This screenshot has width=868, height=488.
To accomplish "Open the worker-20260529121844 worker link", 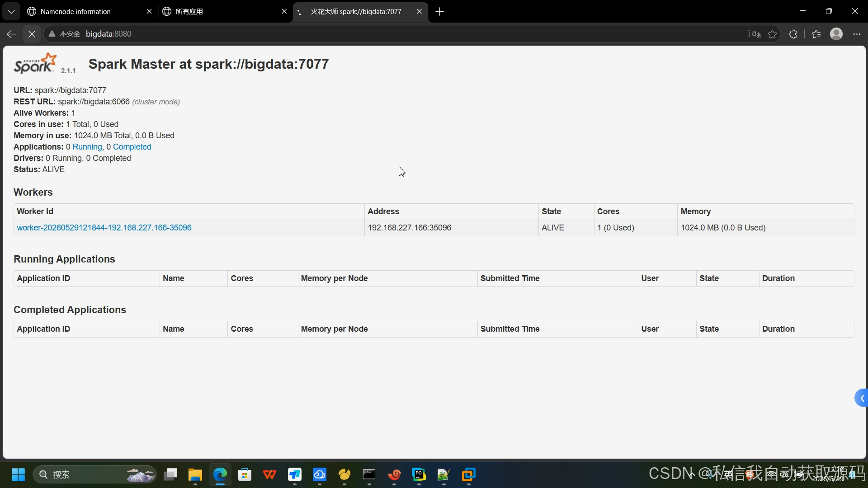I will pyautogui.click(x=104, y=228).
